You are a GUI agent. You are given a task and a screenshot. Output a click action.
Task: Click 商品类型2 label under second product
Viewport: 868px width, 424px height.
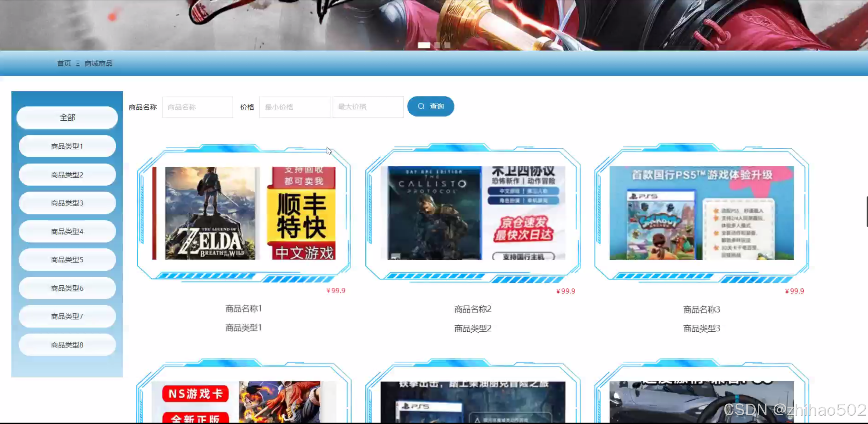pyautogui.click(x=473, y=328)
